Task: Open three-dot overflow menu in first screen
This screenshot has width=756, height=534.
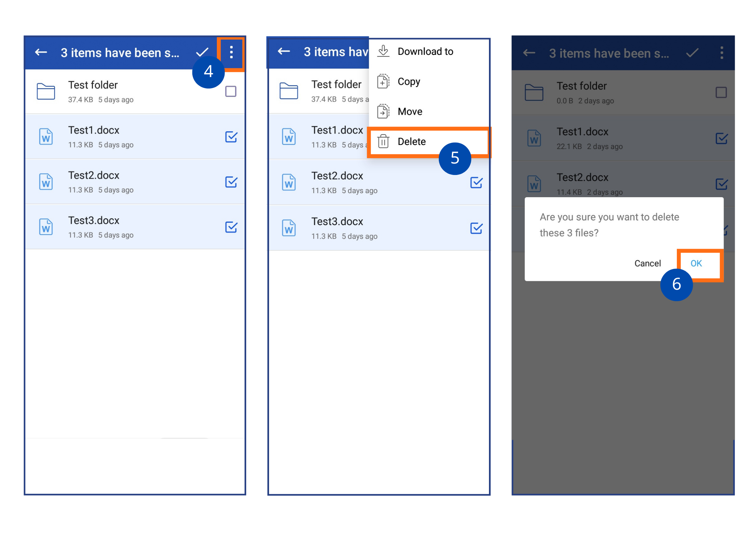Action: tap(231, 52)
